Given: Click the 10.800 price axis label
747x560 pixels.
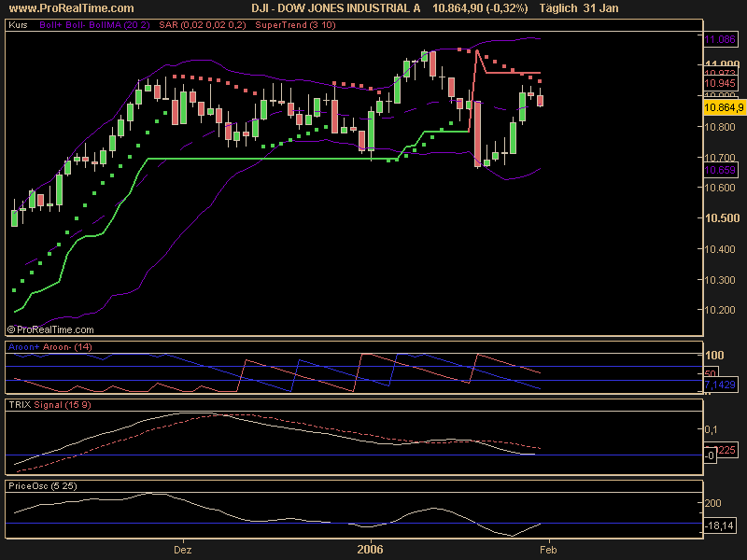Looking at the screenshot, I should point(720,127).
